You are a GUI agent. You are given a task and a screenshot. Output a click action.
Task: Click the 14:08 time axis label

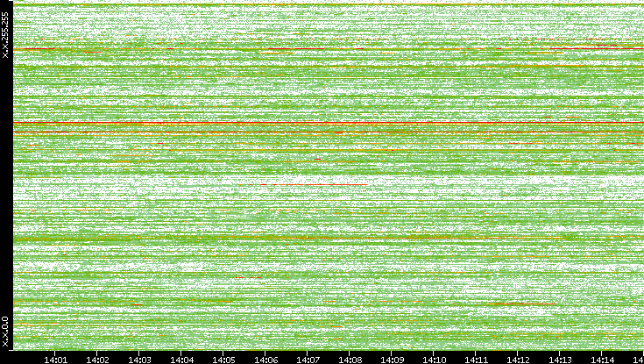coord(350,360)
